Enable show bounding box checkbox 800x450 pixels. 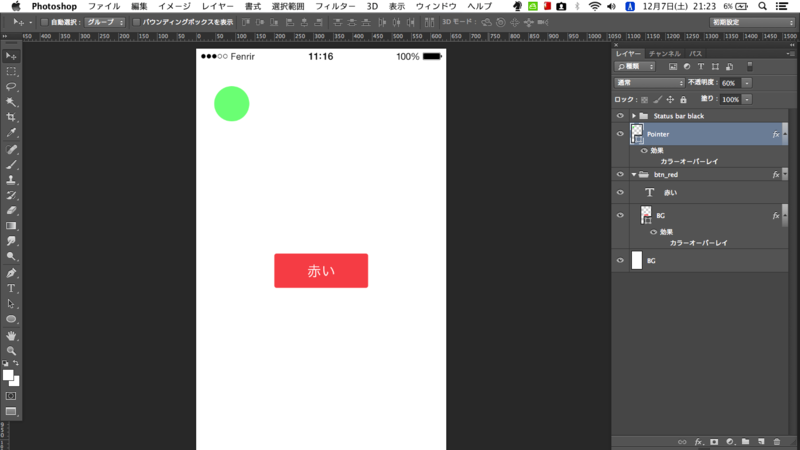[x=136, y=22]
